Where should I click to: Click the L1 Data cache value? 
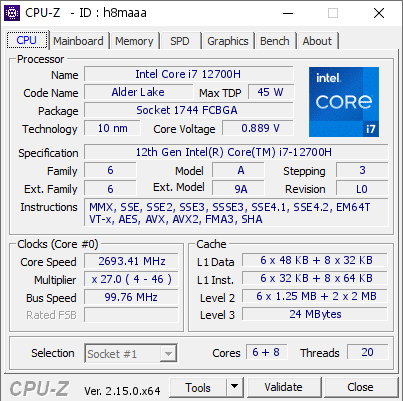[315, 260]
